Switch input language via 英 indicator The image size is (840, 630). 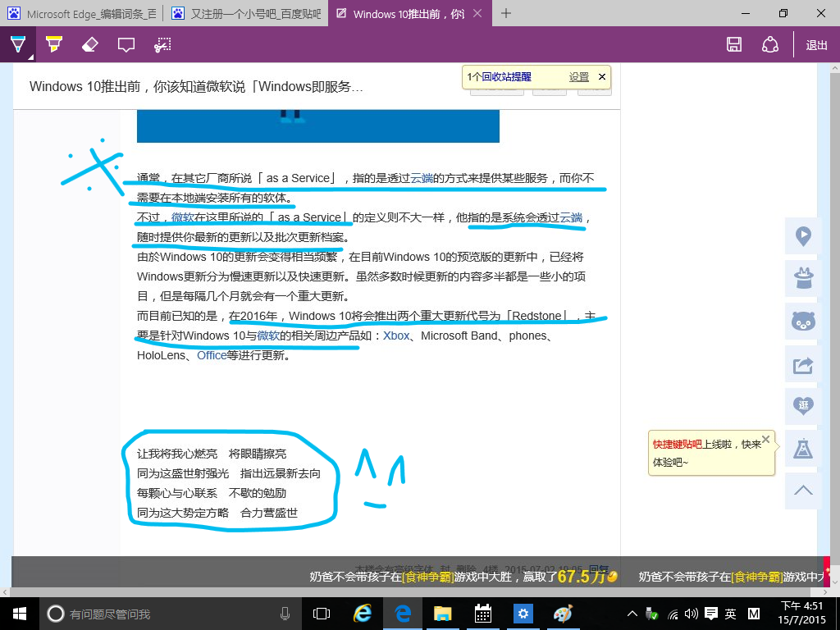[x=731, y=614]
